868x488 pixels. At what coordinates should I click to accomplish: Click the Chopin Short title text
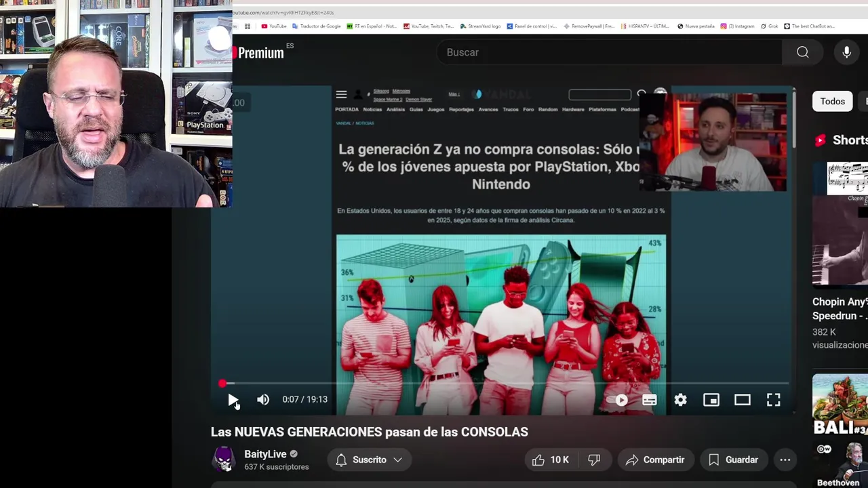pyautogui.click(x=840, y=308)
